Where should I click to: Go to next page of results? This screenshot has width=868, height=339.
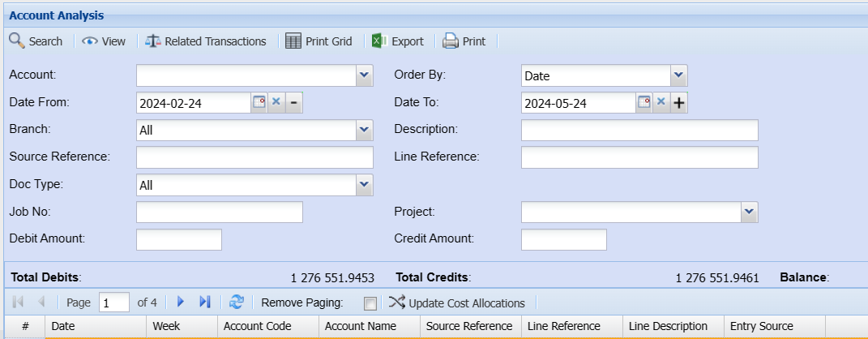coord(181,303)
